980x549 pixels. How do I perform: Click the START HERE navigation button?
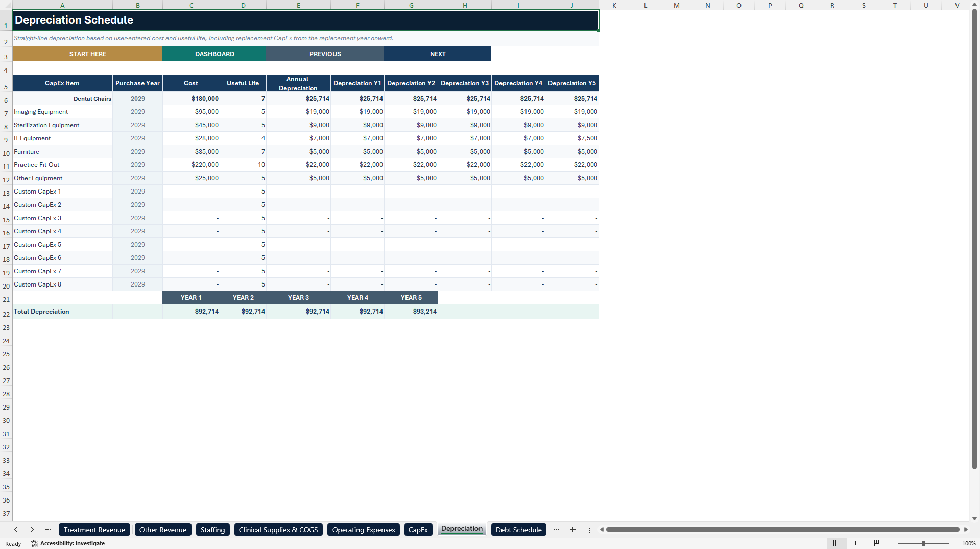click(x=87, y=54)
